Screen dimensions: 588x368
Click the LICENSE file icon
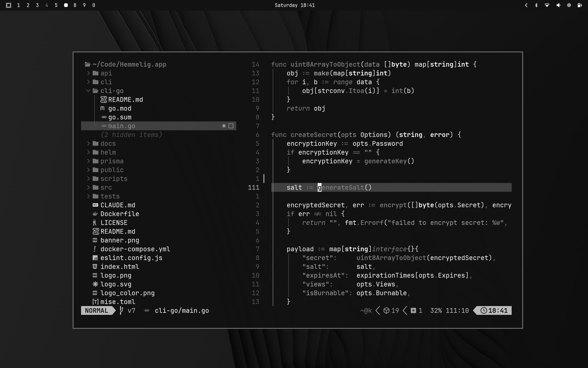pyautogui.click(x=95, y=223)
